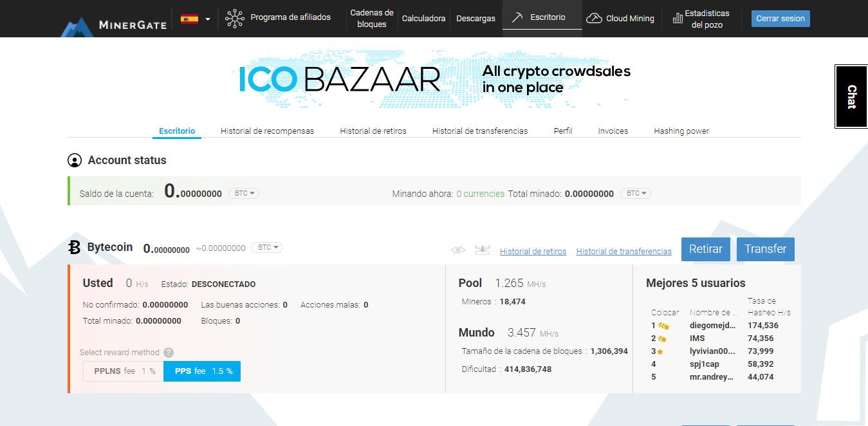Open the Chat side panel
The image size is (868, 426).
pos(851,97)
